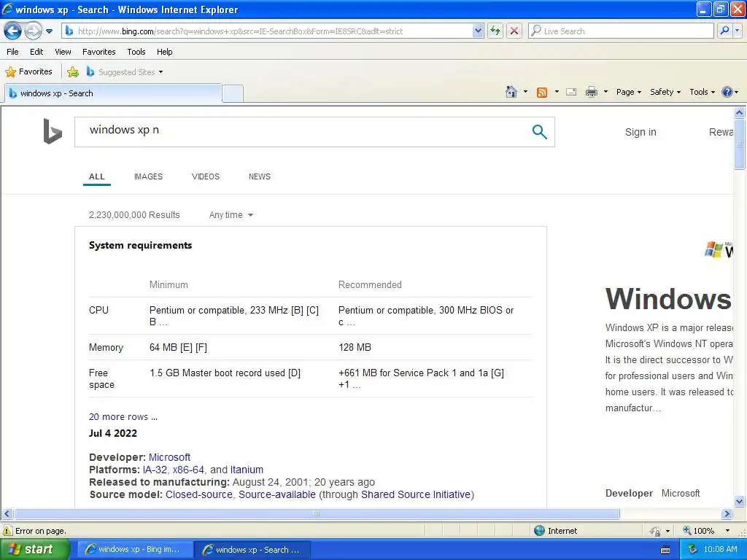747x560 pixels.
Task: Open the recent pages dropdown arrow
Action: 49,31
